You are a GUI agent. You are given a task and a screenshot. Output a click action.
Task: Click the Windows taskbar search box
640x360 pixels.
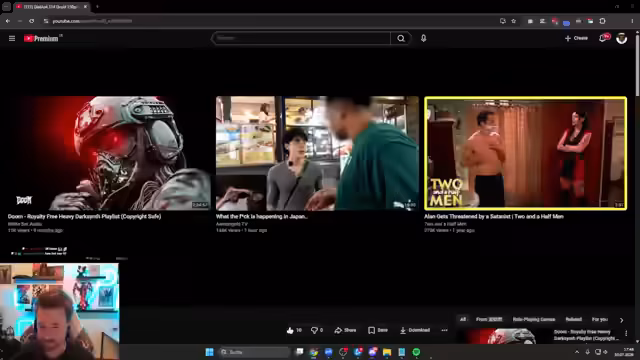[x=254, y=352]
